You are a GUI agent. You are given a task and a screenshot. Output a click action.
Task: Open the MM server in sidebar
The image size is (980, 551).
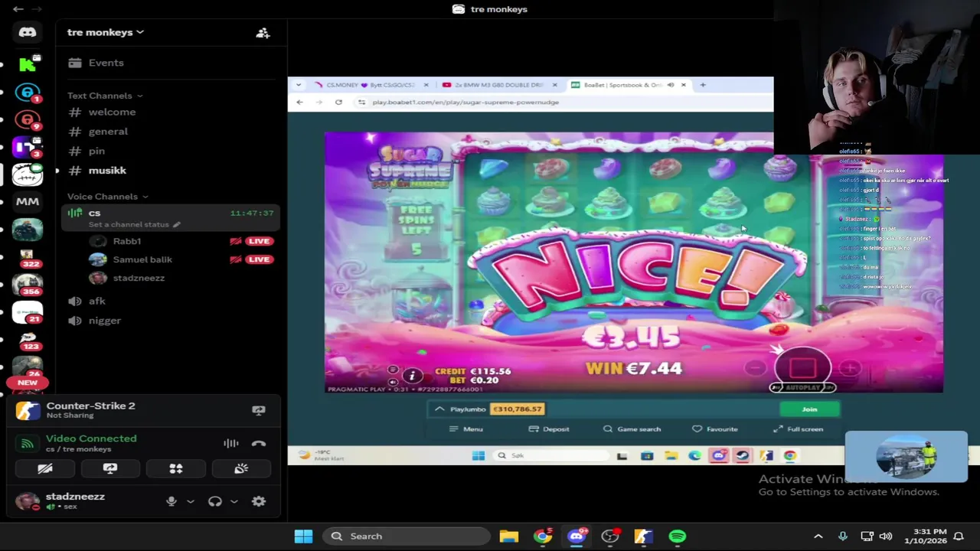28,202
